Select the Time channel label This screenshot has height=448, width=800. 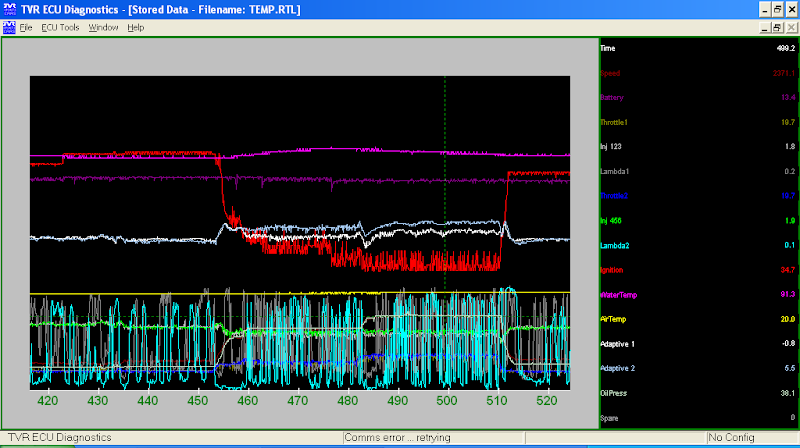tap(608, 48)
